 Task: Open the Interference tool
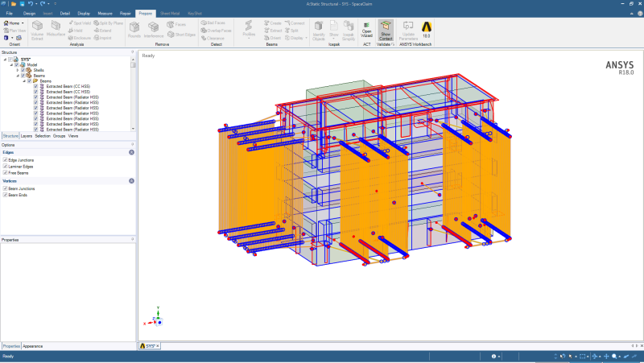pyautogui.click(x=154, y=30)
